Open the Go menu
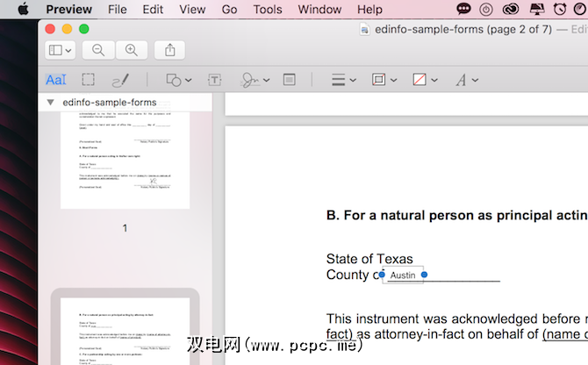The width and height of the screenshot is (588, 365). coord(229,10)
